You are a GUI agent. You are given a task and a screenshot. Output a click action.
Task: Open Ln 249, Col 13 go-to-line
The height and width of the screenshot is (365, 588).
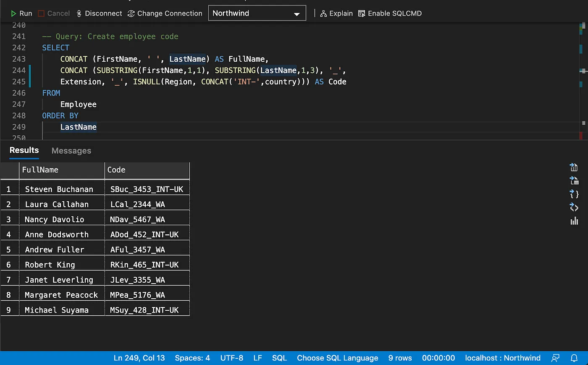pyautogui.click(x=139, y=358)
